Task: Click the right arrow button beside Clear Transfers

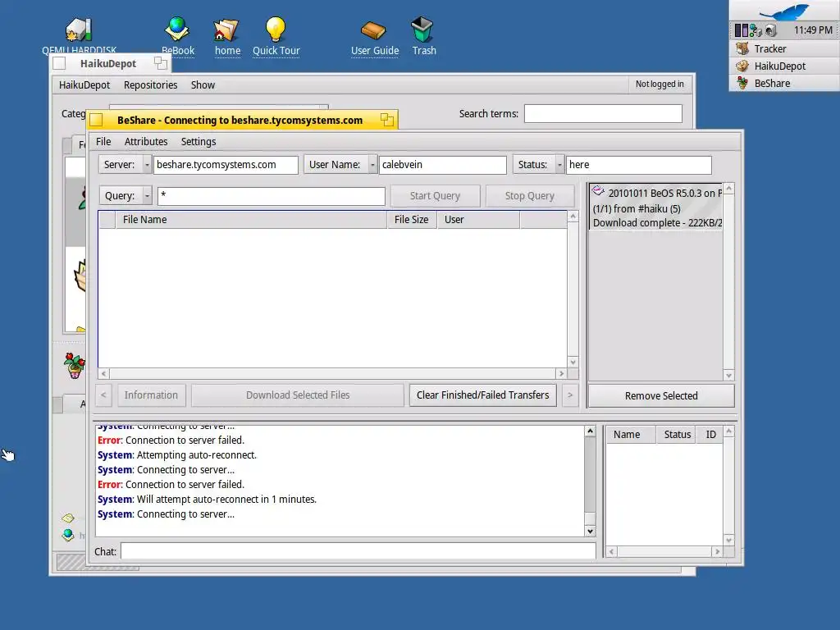Action: pyautogui.click(x=569, y=395)
